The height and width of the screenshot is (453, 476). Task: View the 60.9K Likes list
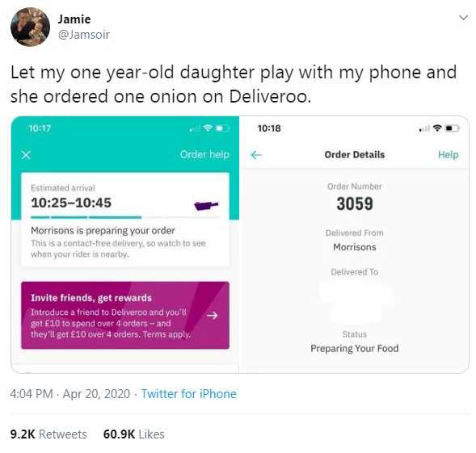[x=134, y=434]
